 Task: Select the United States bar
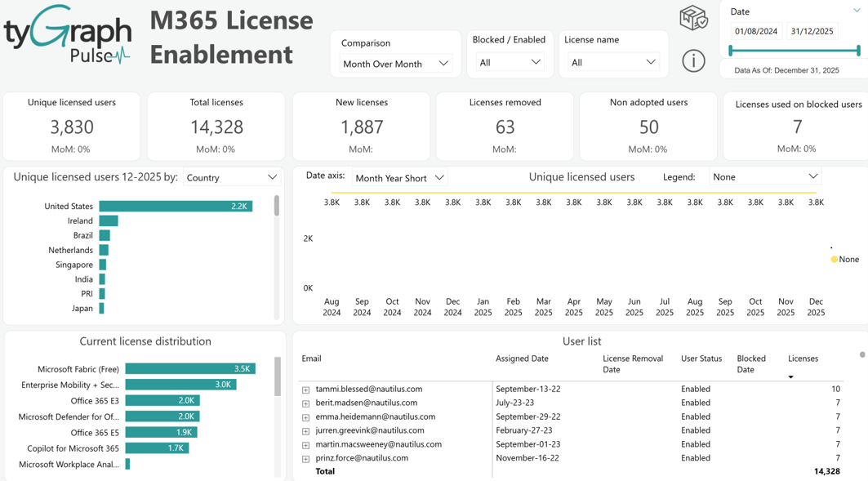pyautogui.click(x=176, y=206)
